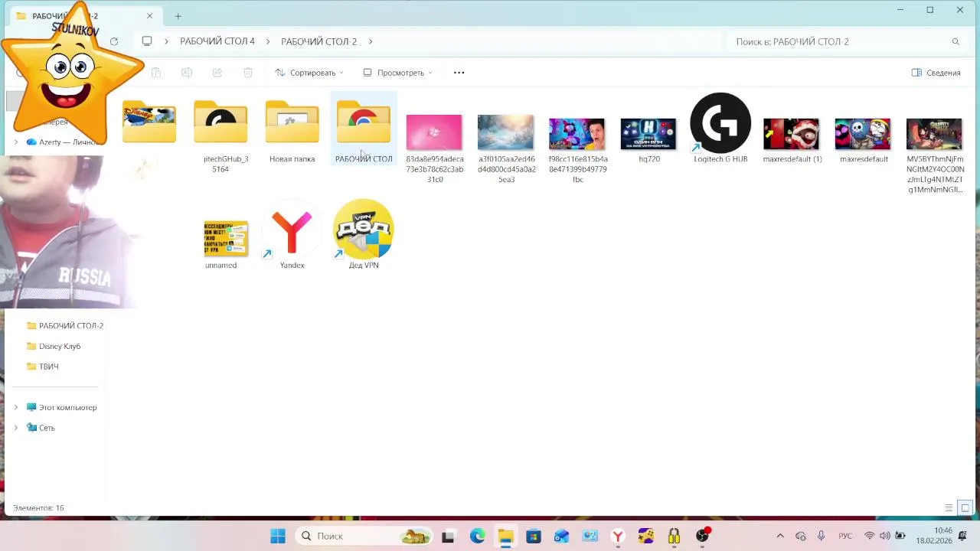This screenshot has width=980, height=551.
Task: Select the f98cc116e815b4a image file
Action: pyautogui.click(x=577, y=133)
